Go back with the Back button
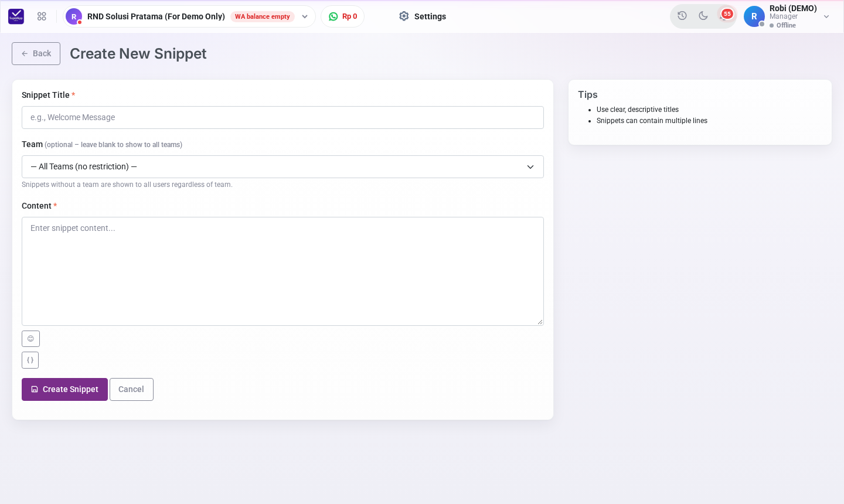This screenshot has height=504, width=844. [x=36, y=53]
